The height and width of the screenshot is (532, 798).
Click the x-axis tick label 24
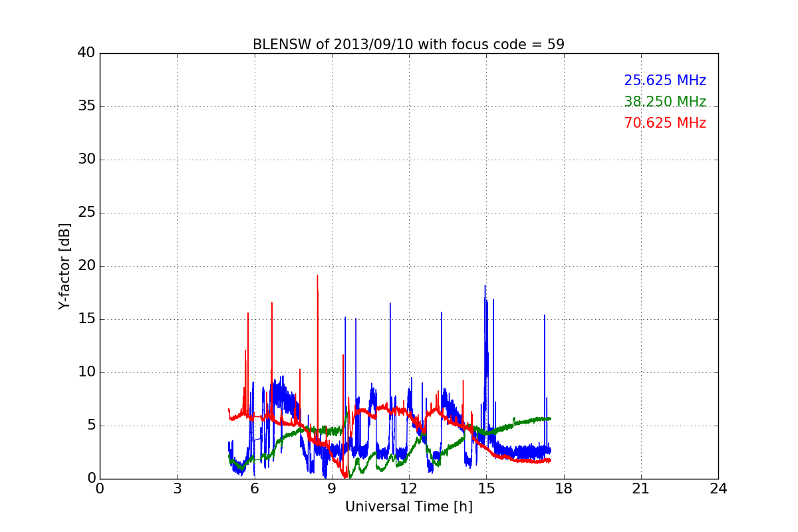(718, 488)
